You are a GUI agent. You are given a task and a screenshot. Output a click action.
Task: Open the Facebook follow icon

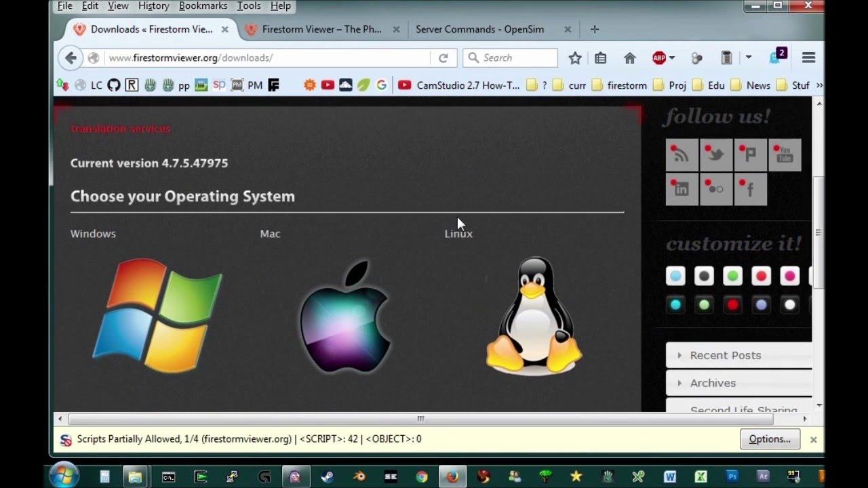point(750,189)
